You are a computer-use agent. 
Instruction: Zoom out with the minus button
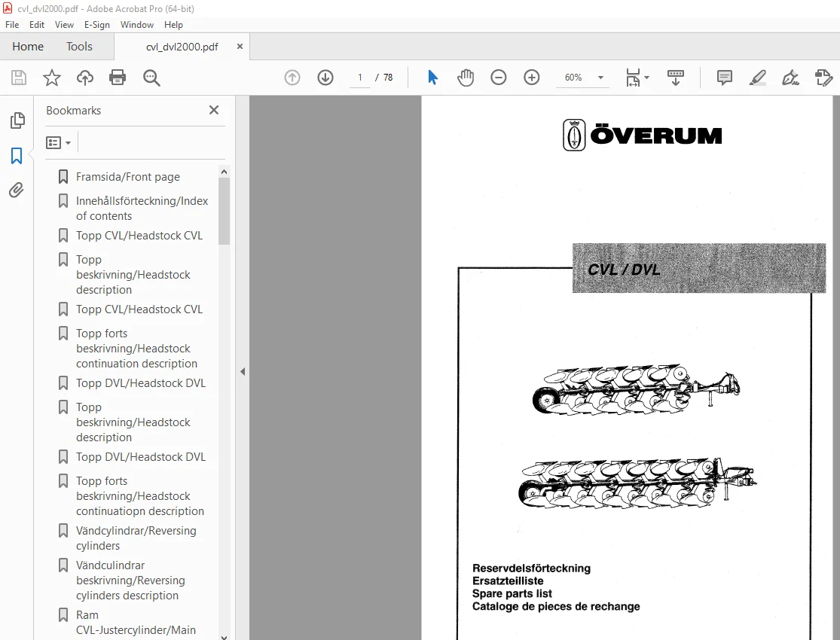[498, 78]
